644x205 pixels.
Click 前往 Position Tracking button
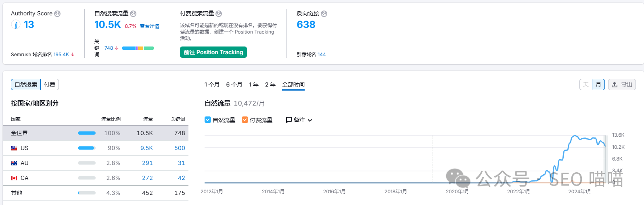click(x=213, y=52)
